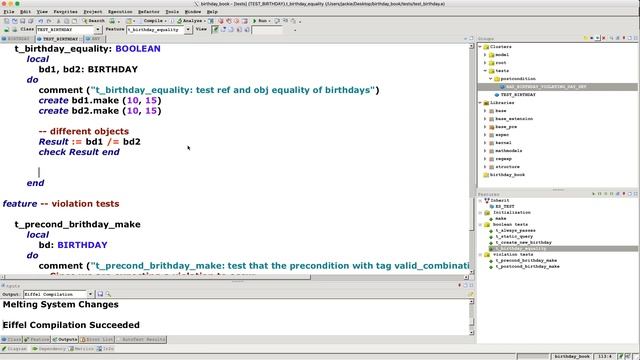640x360 pixels.
Task: Select the espec library row
Action: (502, 135)
